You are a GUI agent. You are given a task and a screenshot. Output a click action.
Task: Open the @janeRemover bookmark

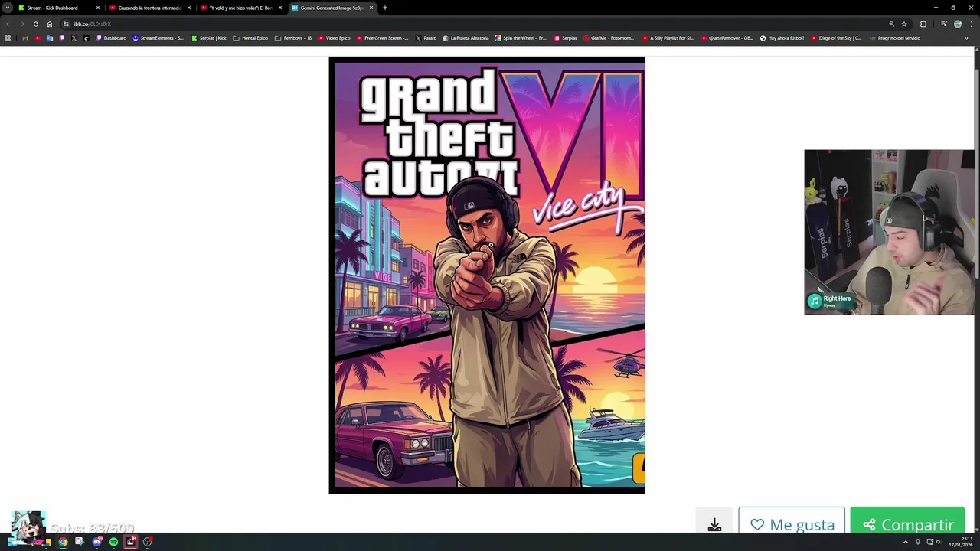pyautogui.click(x=726, y=37)
